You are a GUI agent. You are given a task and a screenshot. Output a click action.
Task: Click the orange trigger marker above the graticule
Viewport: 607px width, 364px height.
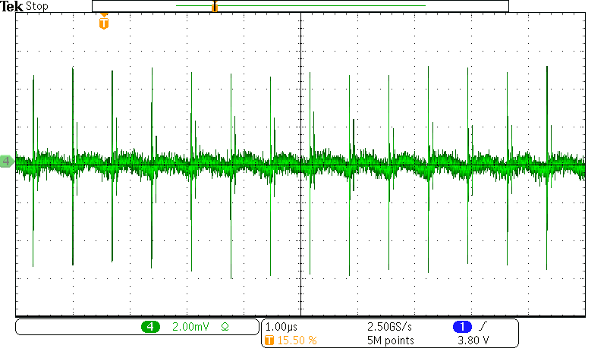click(104, 23)
